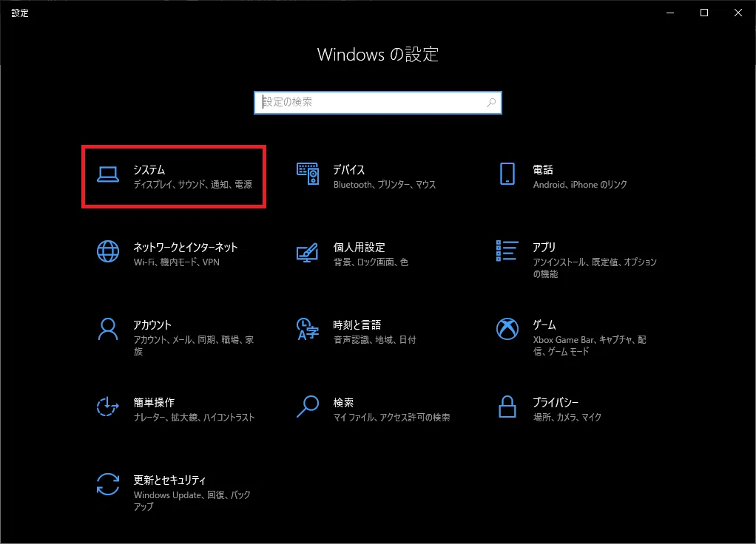Click description Wi-Fi、機内モード、VPN

point(177,262)
